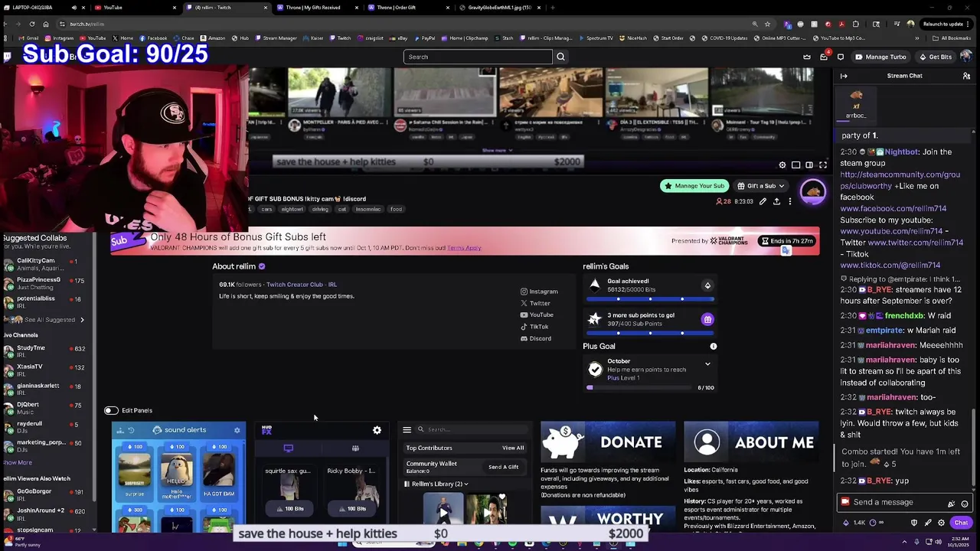This screenshot has width=980, height=551.
Task: Toggle the Edit Panels switch
Action: tap(111, 411)
